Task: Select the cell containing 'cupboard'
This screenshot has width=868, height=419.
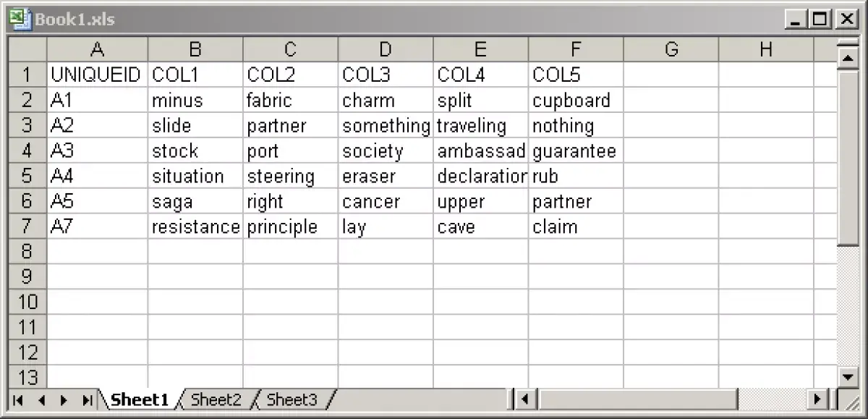Action: point(576,100)
